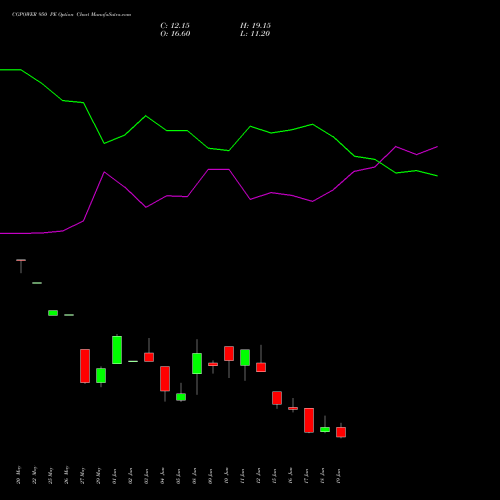Click the last red 19 Jun candlestick
Viewport: 500px width, 500px height.
[341, 432]
